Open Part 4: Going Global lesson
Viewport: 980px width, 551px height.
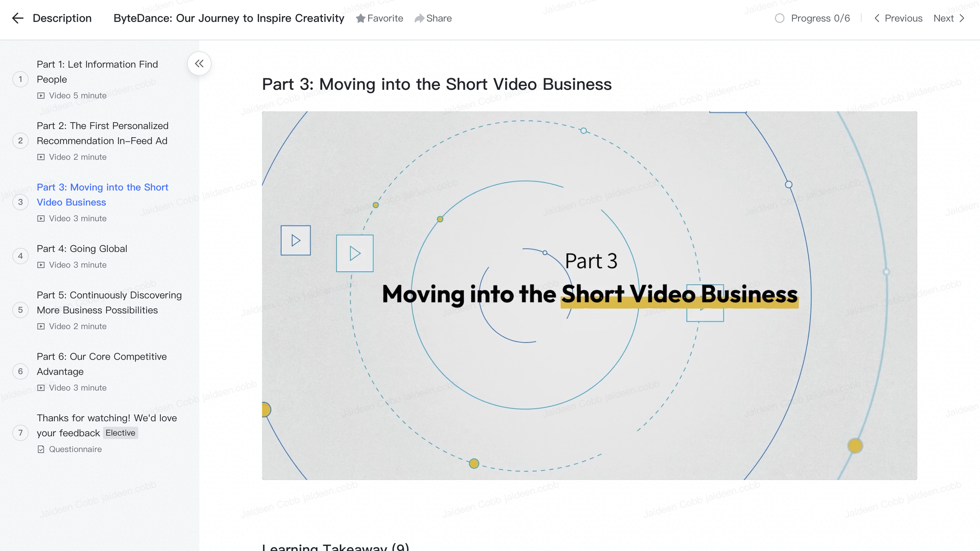pos(82,249)
